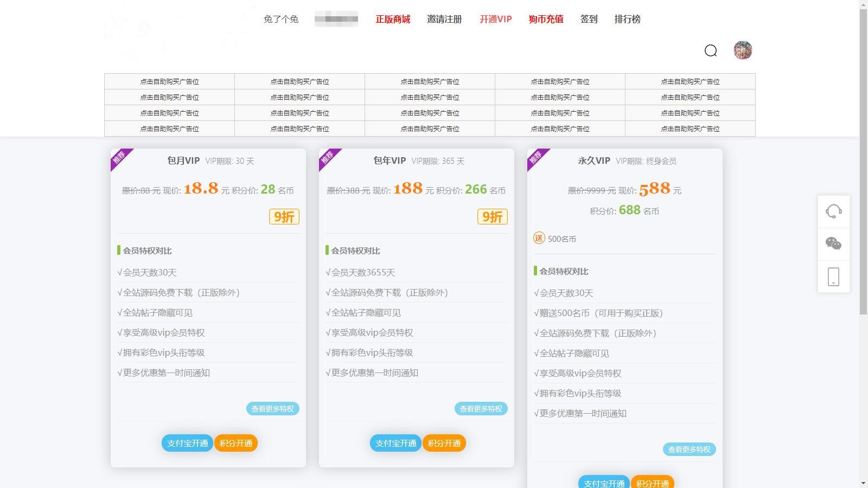Open the user avatar profile
The width and height of the screenshot is (868, 488).
743,50
